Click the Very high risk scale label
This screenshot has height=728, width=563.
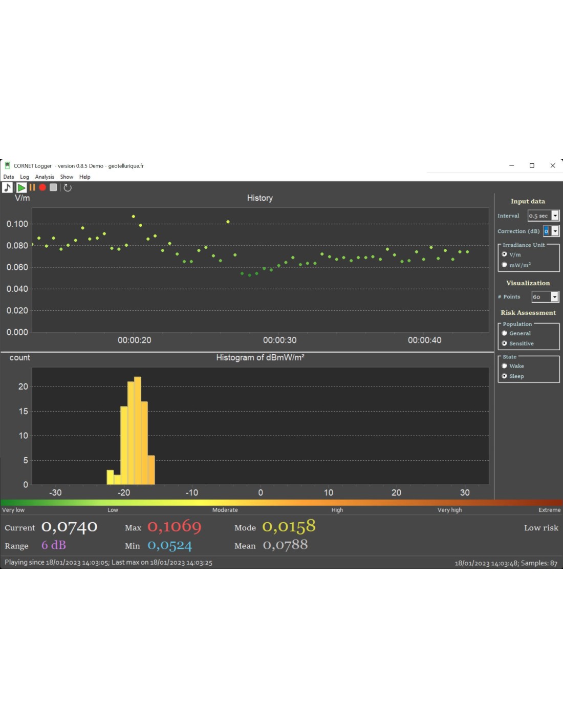[x=450, y=510]
